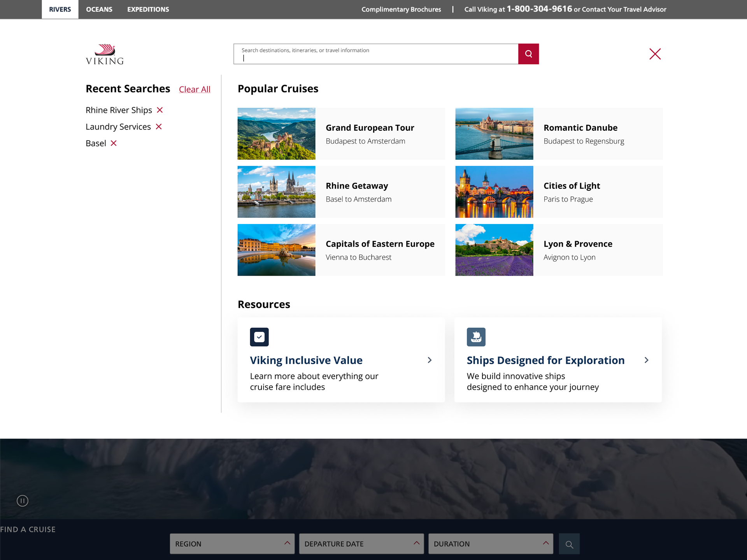Image resolution: width=747 pixels, height=560 pixels.
Task: Click Lyon & Provence title
Action: point(578,244)
